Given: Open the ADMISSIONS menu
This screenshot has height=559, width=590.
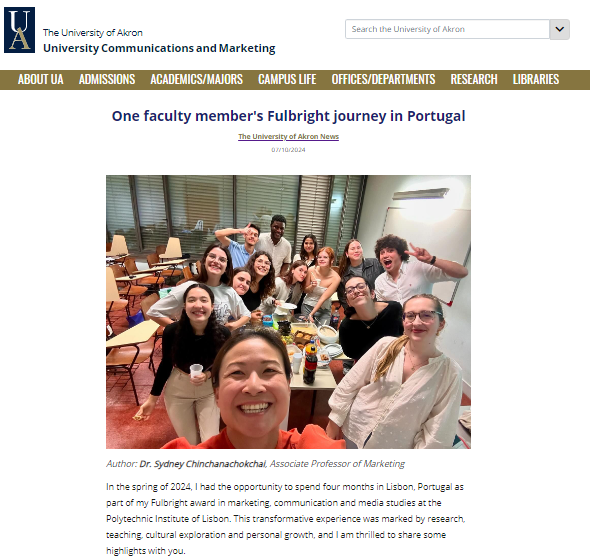Looking at the screenshot, I should pos(107,79).
